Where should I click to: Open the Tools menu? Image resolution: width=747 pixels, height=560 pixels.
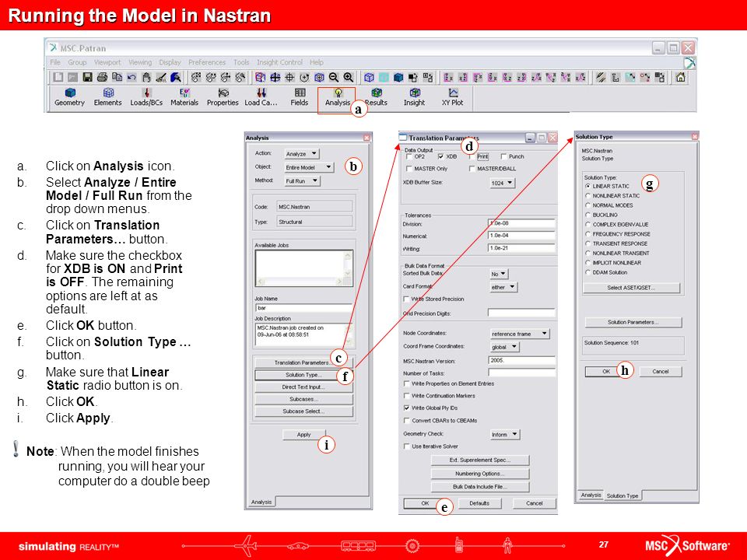click(x=241, y=62)
